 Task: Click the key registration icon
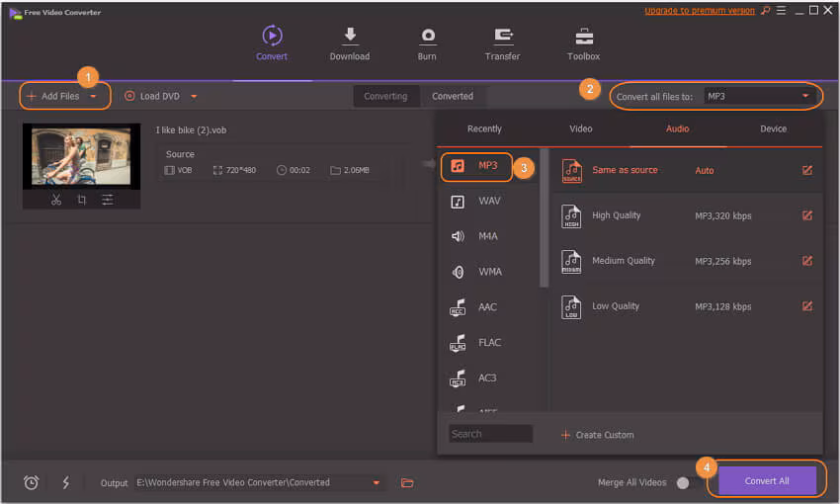(766, 11)
